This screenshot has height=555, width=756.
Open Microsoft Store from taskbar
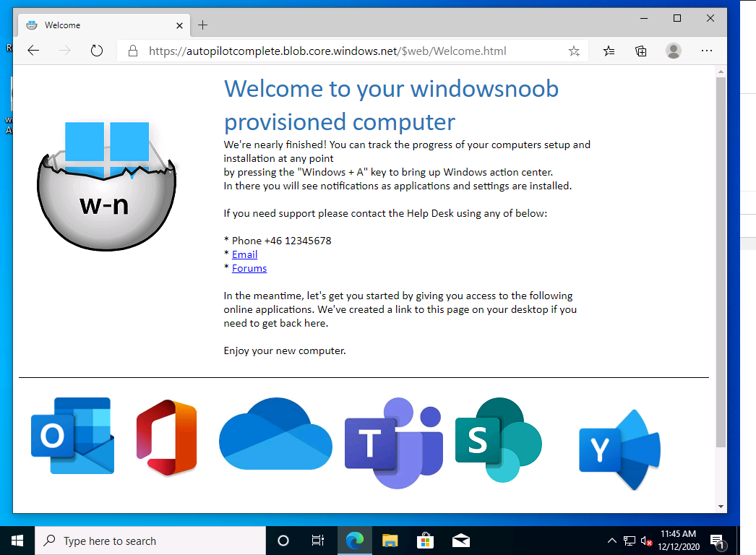425,541
